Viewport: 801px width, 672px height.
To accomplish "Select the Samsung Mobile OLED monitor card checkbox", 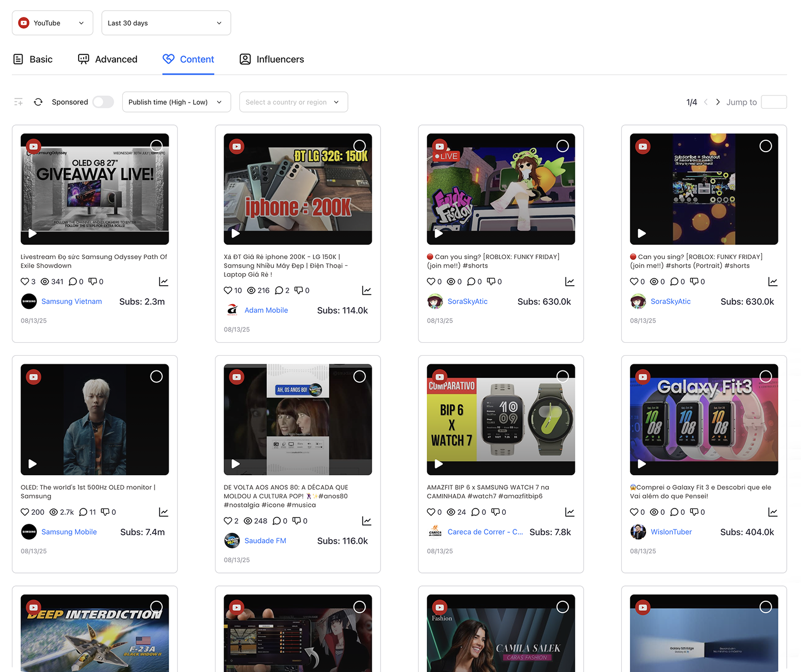I will pos(157,377).
